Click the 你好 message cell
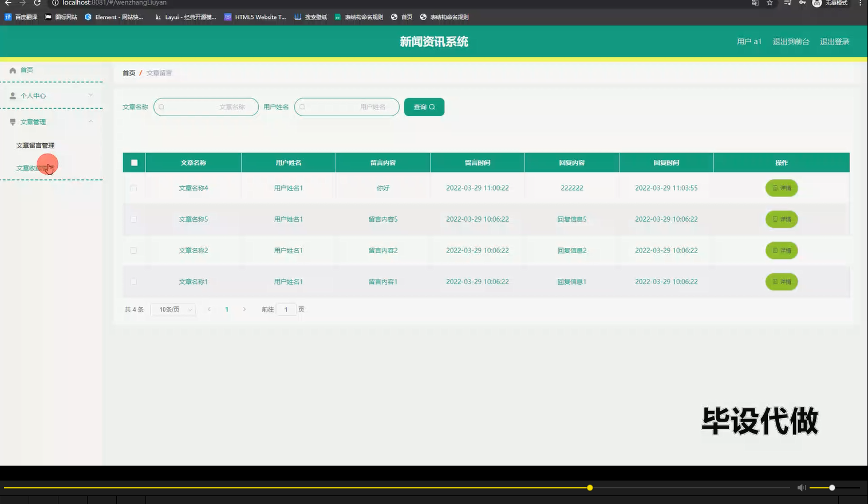Screen dimensions: 868x504 click(383, 188)
